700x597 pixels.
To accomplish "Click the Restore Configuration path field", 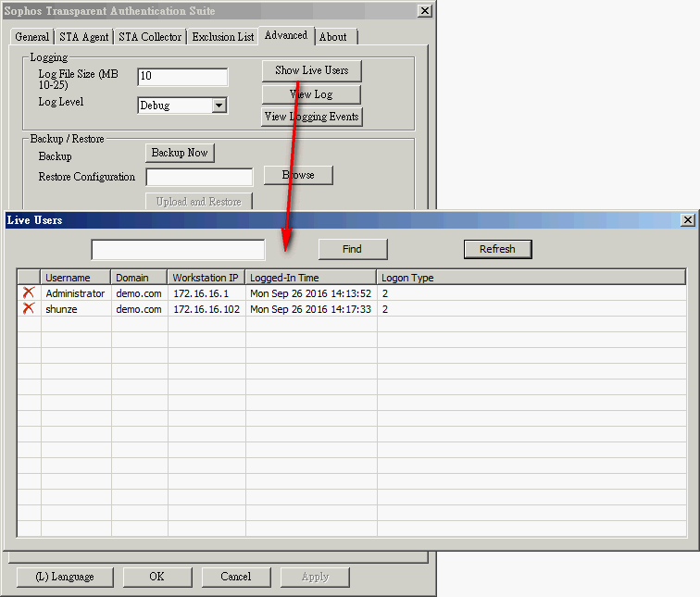I will click(x=199, y=177).
